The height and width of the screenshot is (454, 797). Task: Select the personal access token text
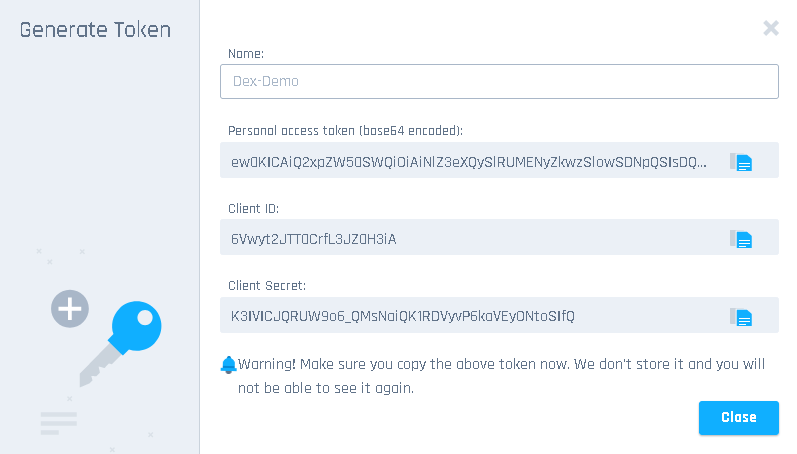point(468,162)
